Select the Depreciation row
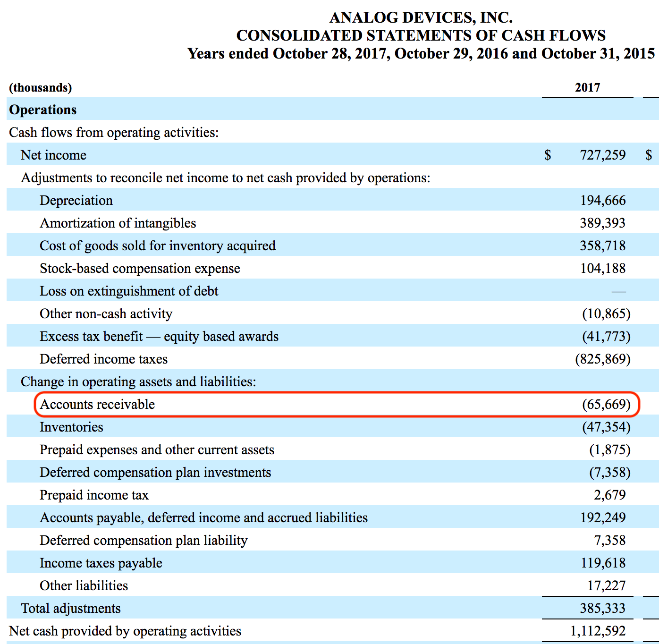Screen dimensions: 659x644 76,200
